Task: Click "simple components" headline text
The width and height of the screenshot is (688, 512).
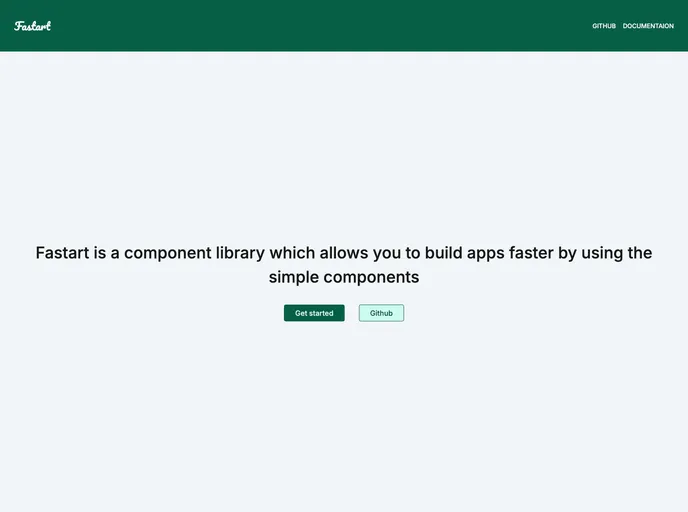Action: pyautogui.click(x=344, y=277)
